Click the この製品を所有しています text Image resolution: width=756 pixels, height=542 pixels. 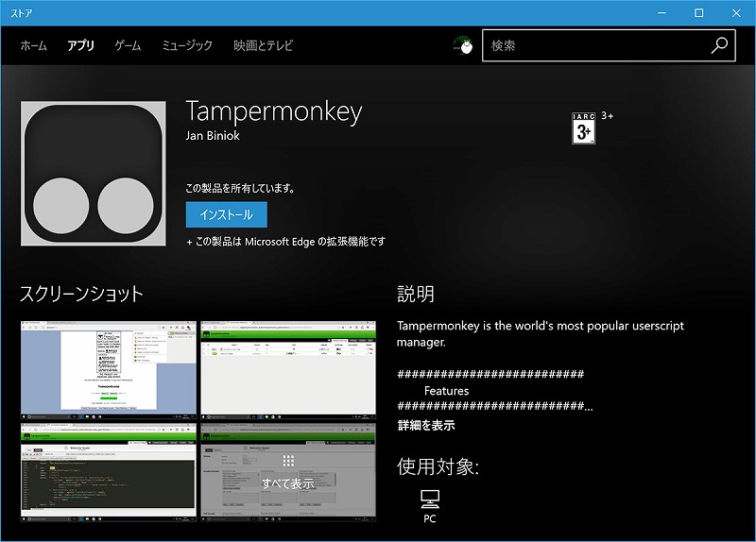click(x=240, y=188)
